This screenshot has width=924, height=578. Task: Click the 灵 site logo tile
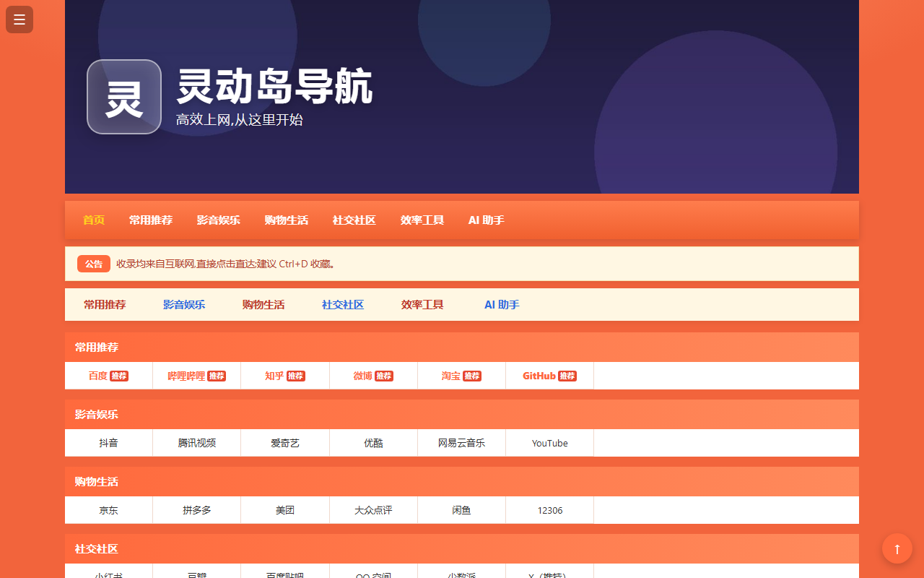(x=124, y=97)
